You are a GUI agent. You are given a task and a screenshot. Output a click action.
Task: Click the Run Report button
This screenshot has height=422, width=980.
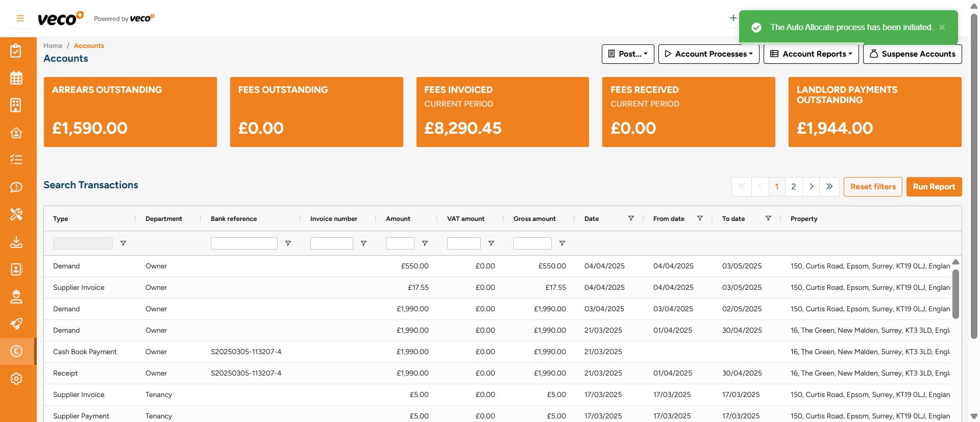pos(934,187)
